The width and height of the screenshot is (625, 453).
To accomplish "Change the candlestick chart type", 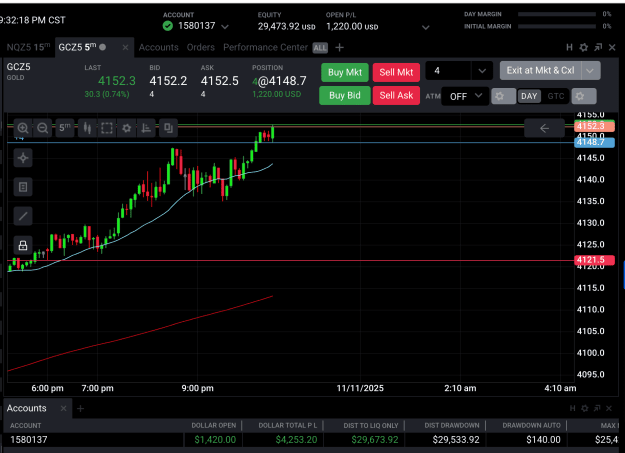I will 87,128.
